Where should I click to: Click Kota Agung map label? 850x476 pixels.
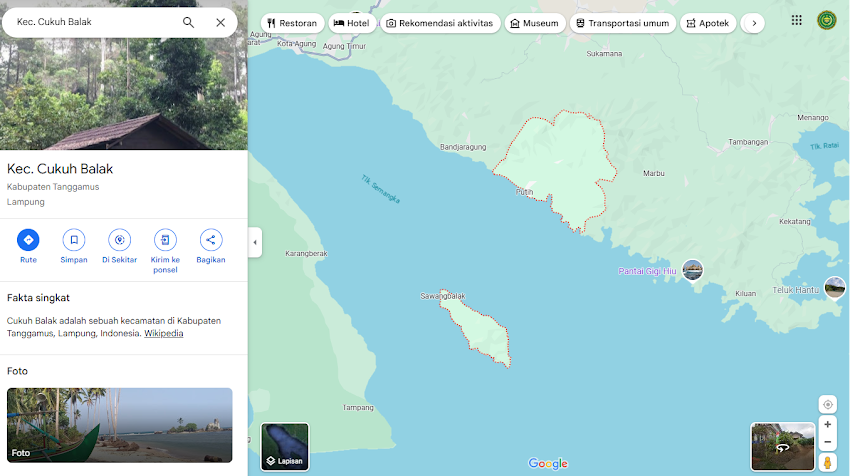click(x=297, y=43)
